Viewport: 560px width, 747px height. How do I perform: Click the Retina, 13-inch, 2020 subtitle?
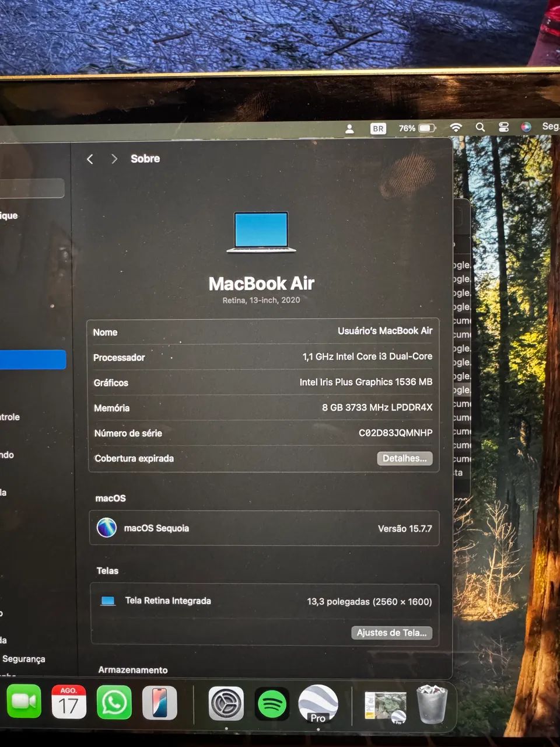[x=261, y=300]
